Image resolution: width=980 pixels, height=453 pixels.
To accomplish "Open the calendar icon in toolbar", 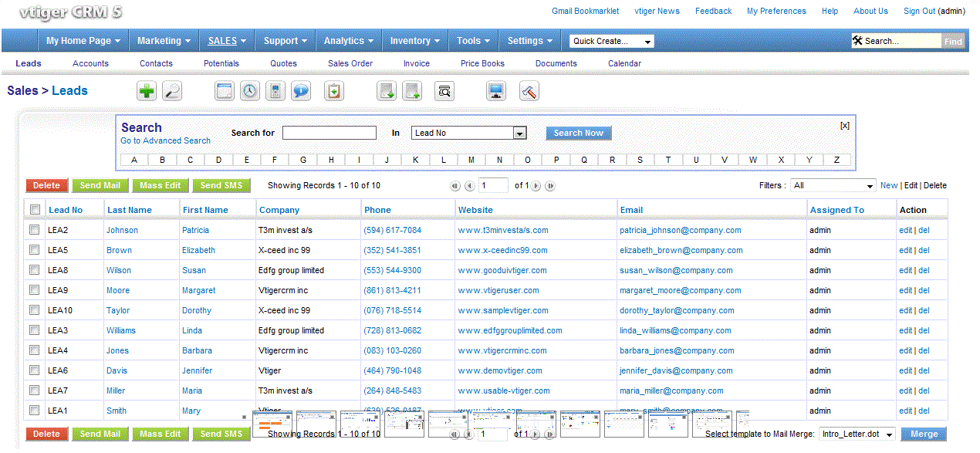I will click(x=224, y=91).
